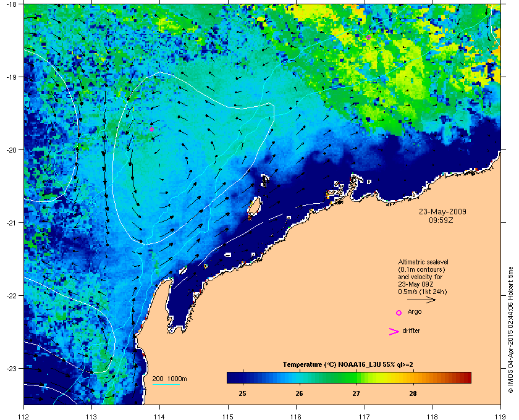Click the colorbar tick label 25
519x420 pixels.
243,393
